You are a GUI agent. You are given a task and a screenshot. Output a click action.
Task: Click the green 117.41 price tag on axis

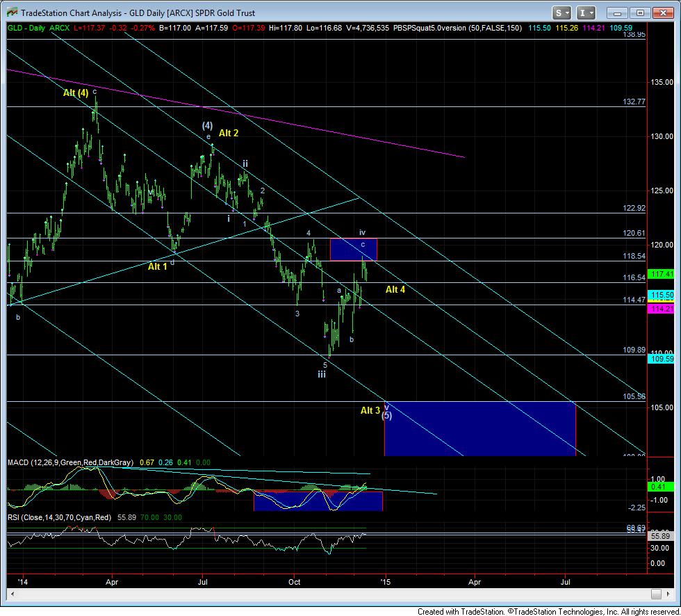pos(661,274)
